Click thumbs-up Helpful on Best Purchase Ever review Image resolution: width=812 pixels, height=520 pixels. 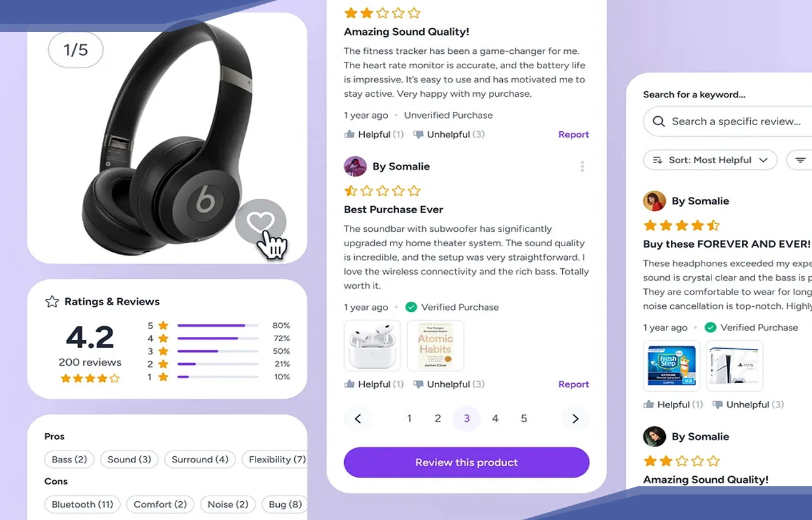tap(374, 384)
